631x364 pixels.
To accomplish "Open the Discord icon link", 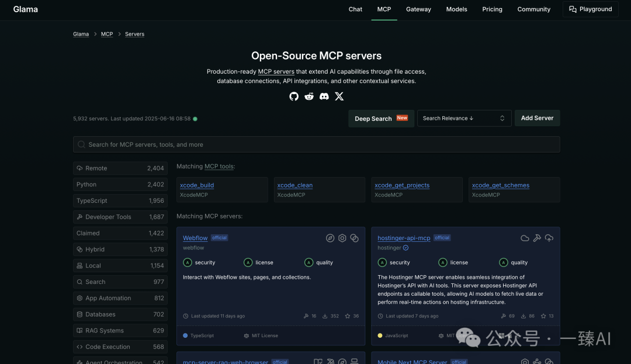I will point(324,96).
